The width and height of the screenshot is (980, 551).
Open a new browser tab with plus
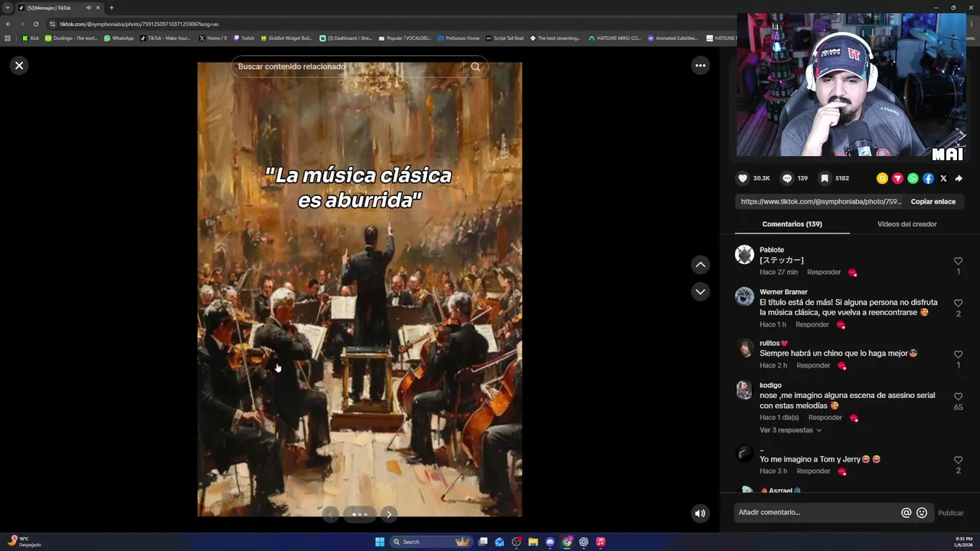tap(111, 8)
